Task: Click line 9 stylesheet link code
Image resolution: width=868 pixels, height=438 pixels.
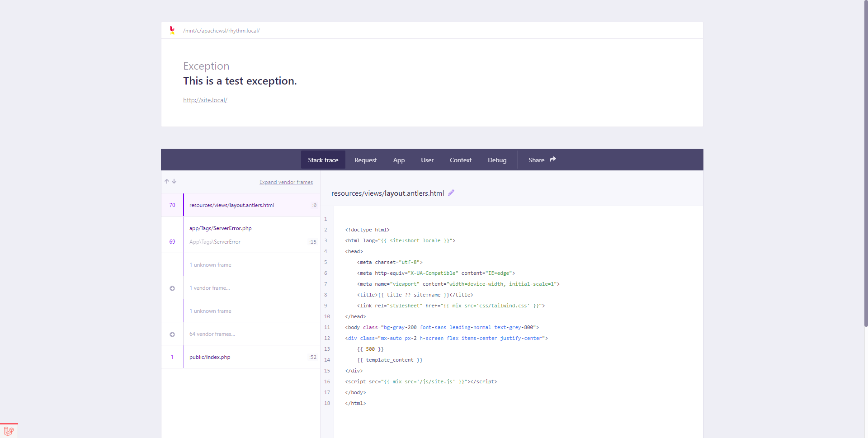Action: click(x=451, y=306)
